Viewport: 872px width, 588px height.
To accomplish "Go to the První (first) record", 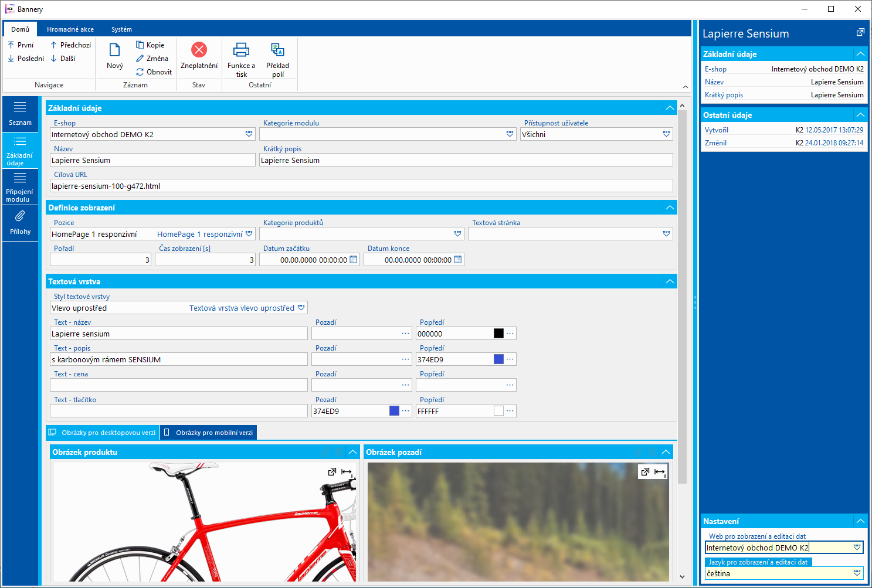I will pos(21,45).
